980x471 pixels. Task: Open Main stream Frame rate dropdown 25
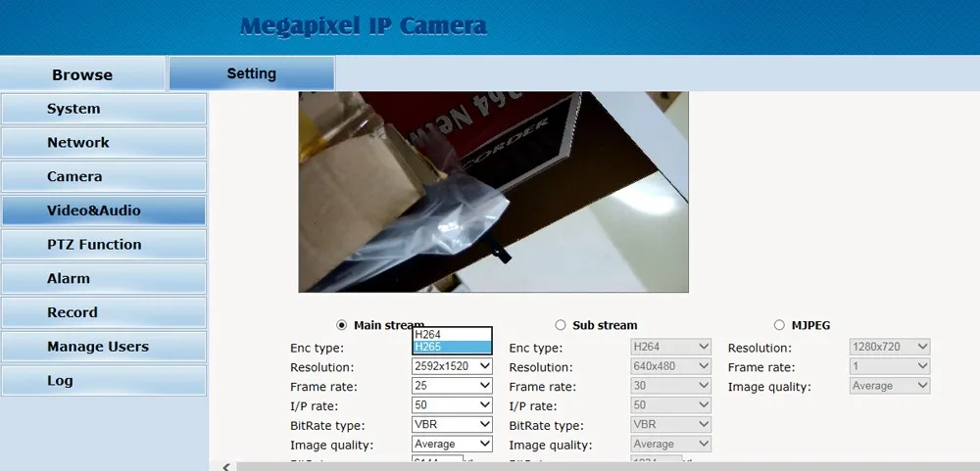[452, 386]
